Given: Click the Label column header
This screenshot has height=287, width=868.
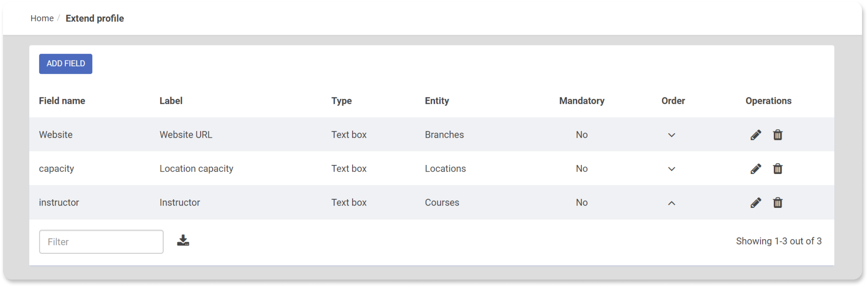Looking at the screenshot, I should click(x=171, y=101).
